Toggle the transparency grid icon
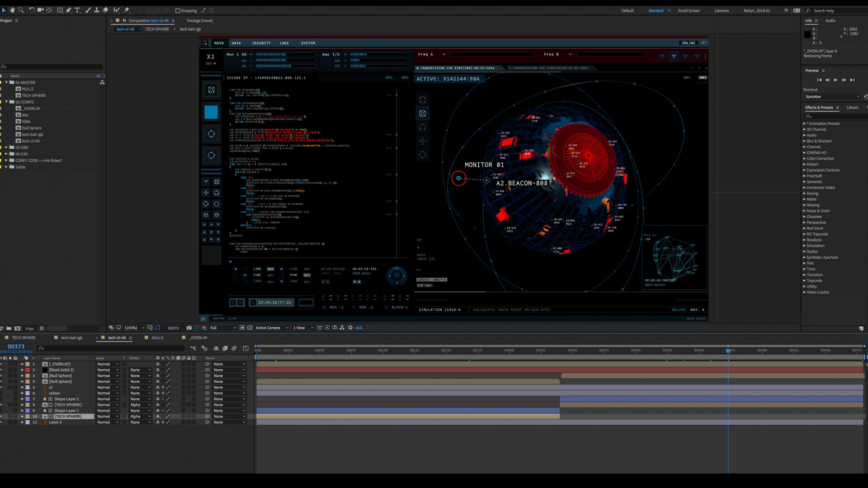 [x=250, y=328]
